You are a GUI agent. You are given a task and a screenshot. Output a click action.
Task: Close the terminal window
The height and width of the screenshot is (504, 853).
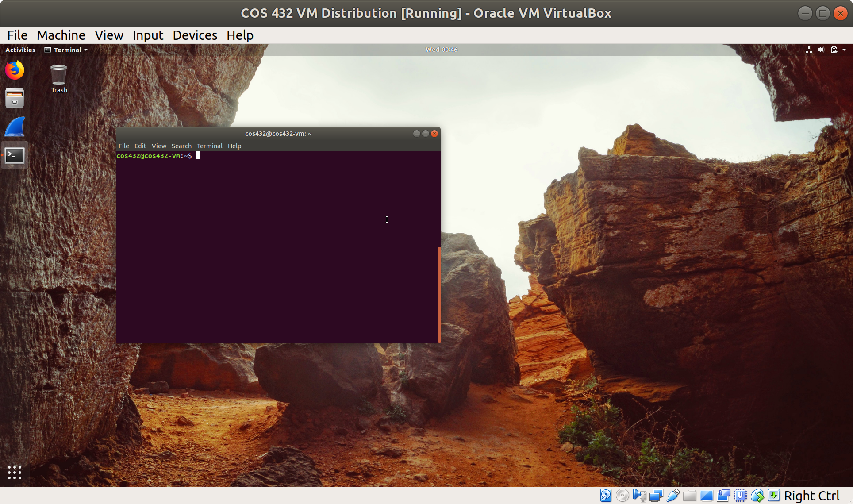pos(434,134)
